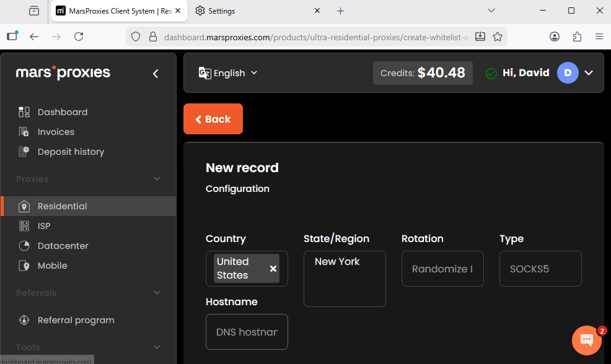The width and height of the screenshot is (611, 364).
Task: Click the Credits $40.48 balance
Action: (423, 73)
